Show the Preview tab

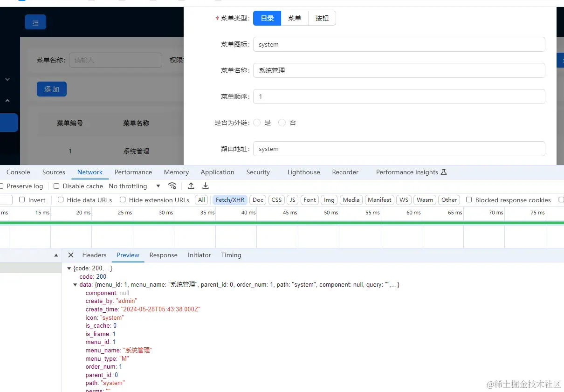128,255
